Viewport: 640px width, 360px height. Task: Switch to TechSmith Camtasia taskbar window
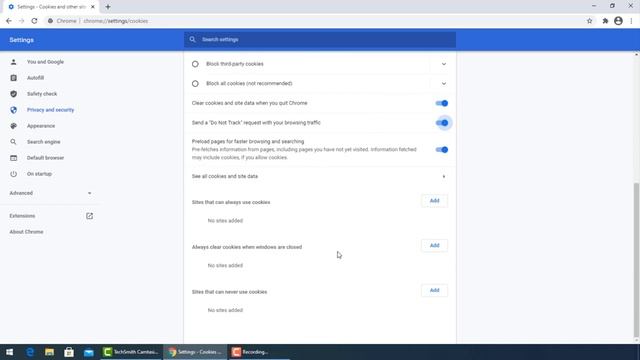click(x=131, y=352)
